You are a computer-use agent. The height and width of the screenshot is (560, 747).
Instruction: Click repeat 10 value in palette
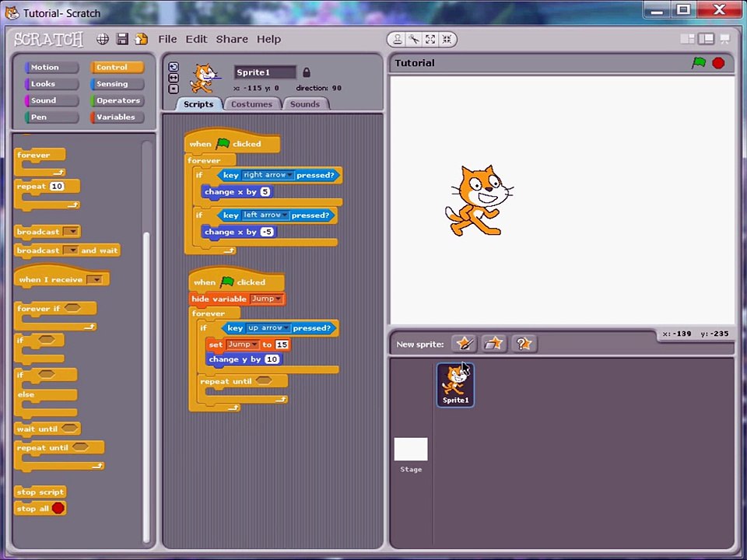pos(57,186)
